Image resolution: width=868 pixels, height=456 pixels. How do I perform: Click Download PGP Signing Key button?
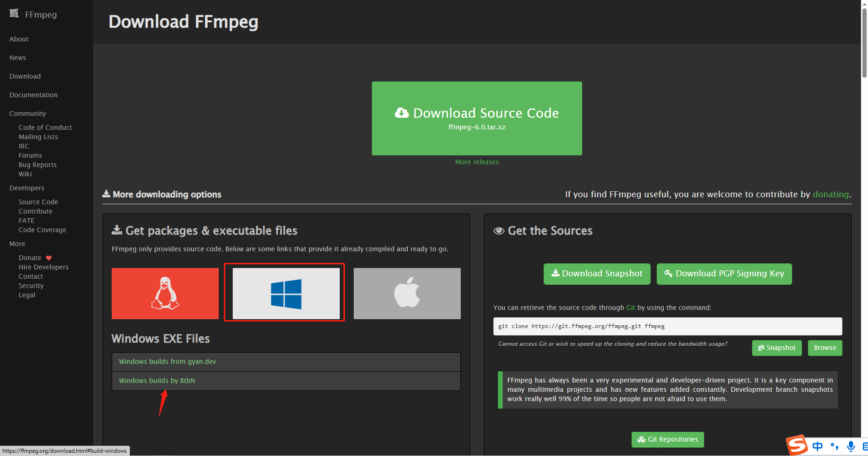724,274
